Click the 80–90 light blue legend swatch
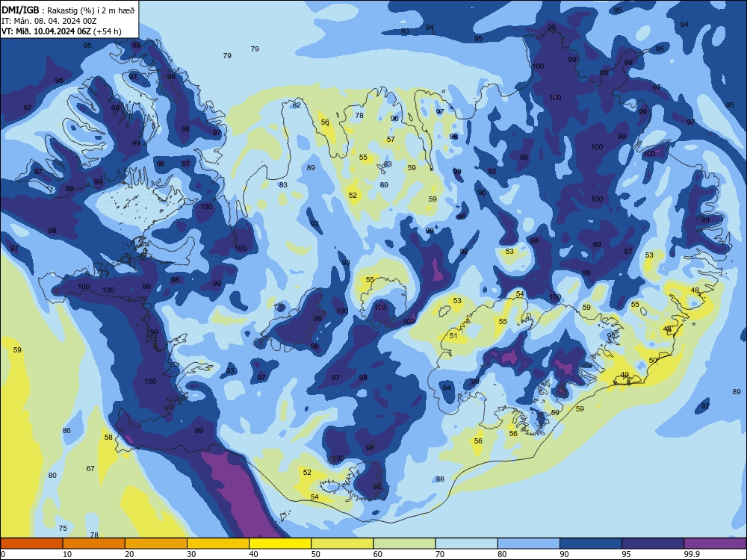Image resolution: width=747 pixels, height=560 pixels. coord(528,544)
